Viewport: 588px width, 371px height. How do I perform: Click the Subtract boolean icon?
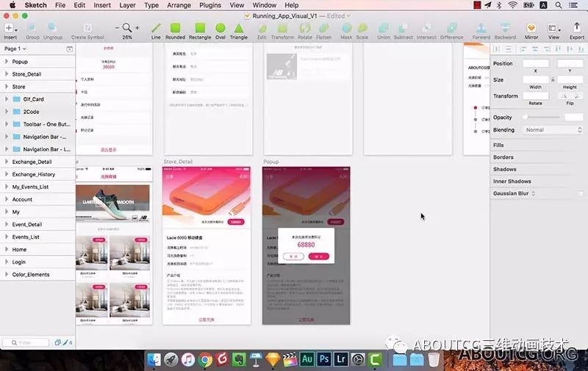[x=403, y=28]
